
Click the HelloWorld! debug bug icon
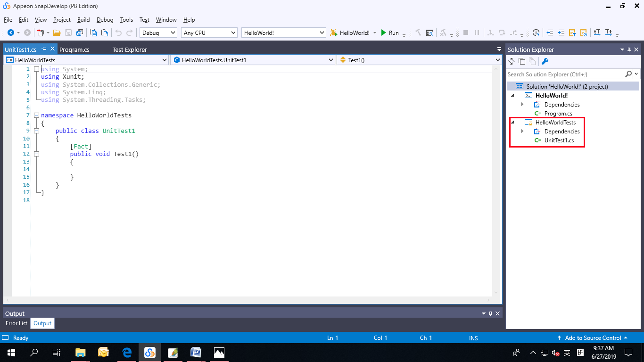pos(334,33)
